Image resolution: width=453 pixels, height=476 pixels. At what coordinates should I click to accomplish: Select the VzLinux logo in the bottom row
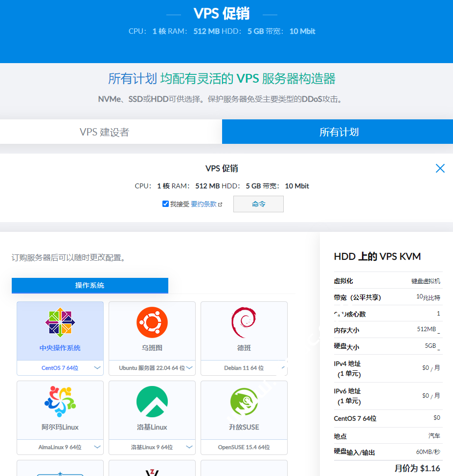(152, 472)
